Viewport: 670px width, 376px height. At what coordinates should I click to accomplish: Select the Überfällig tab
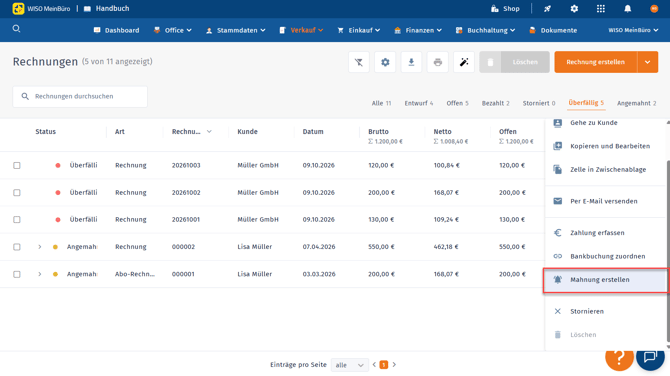click(x=586, y=103)
